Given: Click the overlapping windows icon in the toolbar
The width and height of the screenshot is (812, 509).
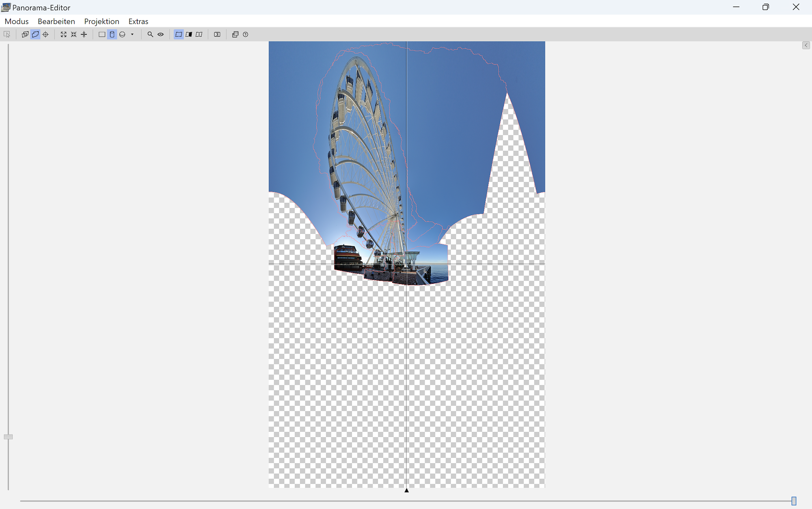Looking at the screenshot, I should (235, 35).
